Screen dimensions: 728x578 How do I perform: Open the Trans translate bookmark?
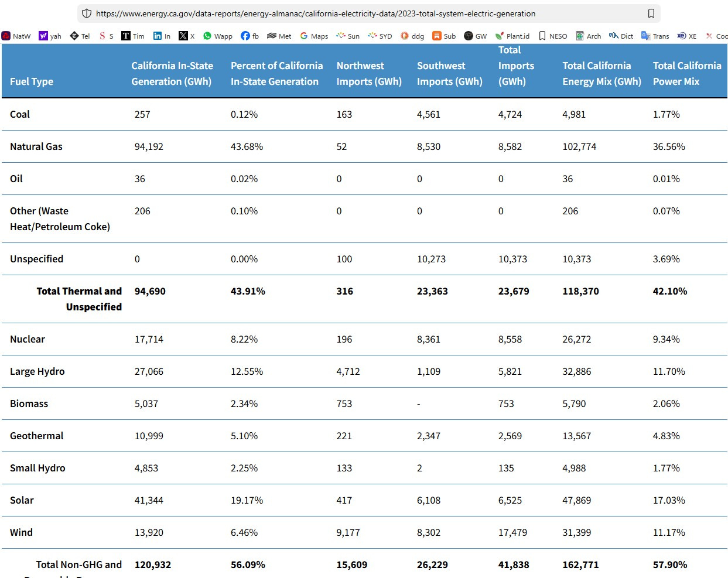pos(655,36)
